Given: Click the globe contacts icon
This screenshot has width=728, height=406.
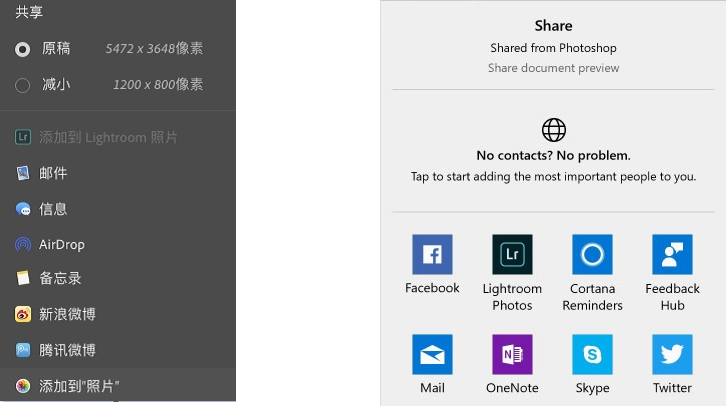Looking at the screenshot, I should tap(553, 130).
